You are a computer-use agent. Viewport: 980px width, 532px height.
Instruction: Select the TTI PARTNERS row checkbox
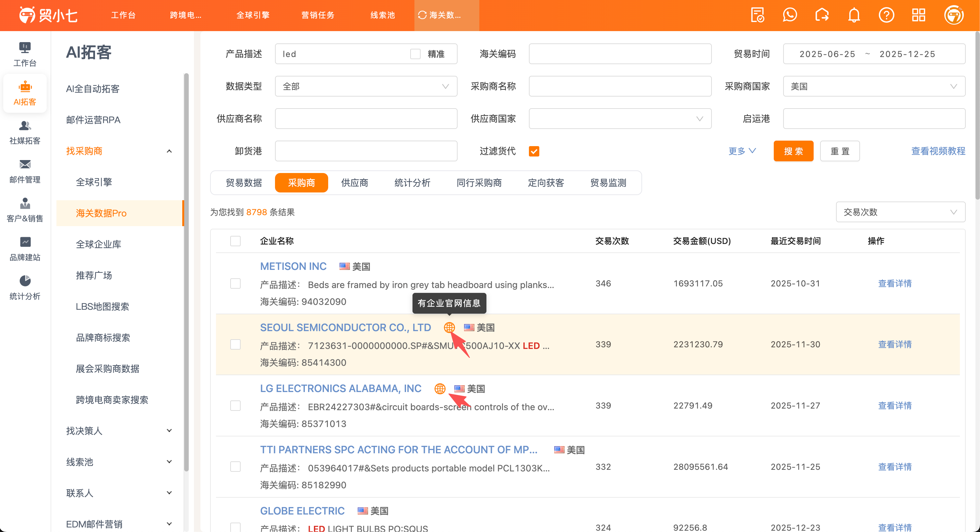click(x=235, y=467)
